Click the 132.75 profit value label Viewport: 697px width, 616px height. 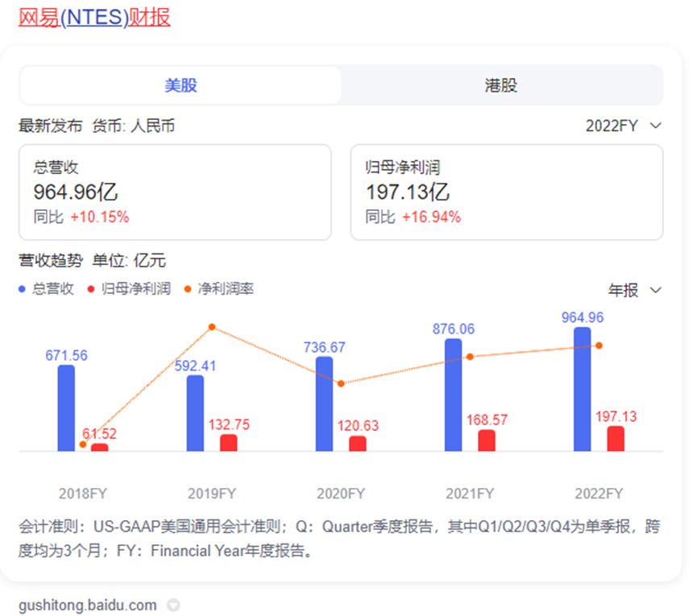[229, 424]
